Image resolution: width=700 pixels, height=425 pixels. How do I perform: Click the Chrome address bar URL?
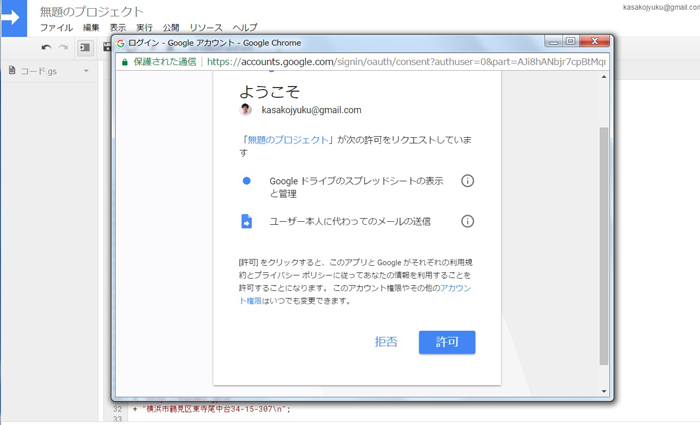(406, 62)
